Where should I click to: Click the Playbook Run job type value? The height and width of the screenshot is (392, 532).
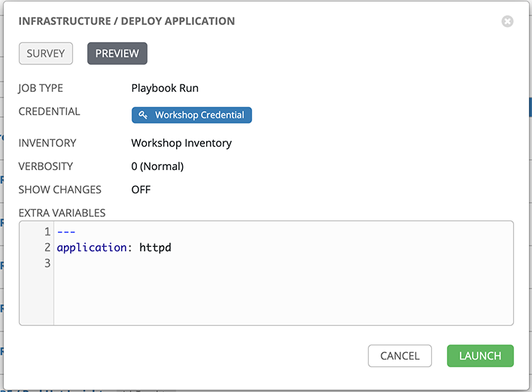tap(165, 88)
